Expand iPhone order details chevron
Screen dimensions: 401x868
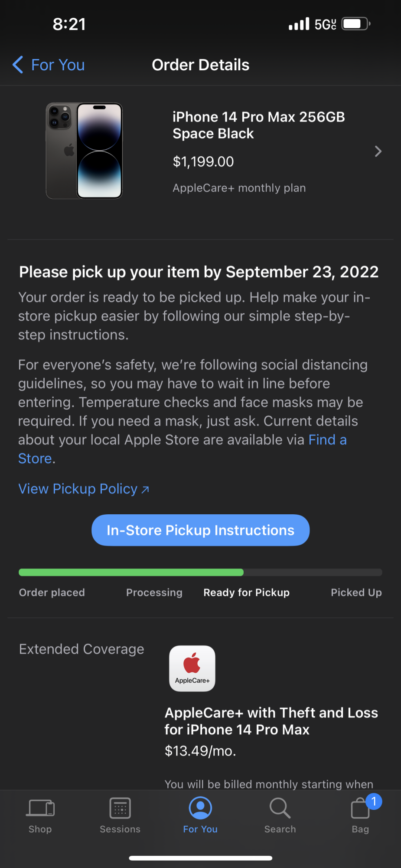tap(378, 151)
